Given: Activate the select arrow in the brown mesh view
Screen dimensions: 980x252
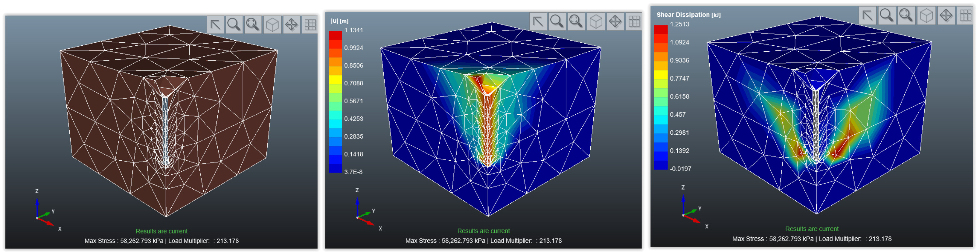Looking at the screenshot, I should pos(215,25).
